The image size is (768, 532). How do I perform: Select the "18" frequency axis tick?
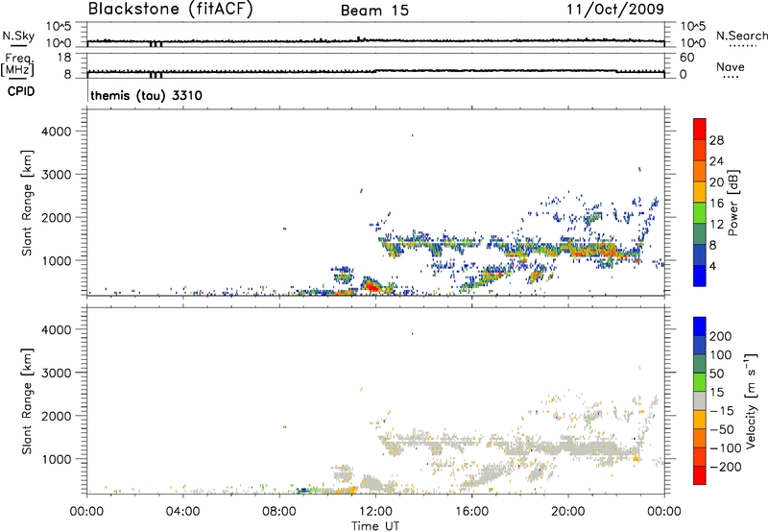point(64,58)
